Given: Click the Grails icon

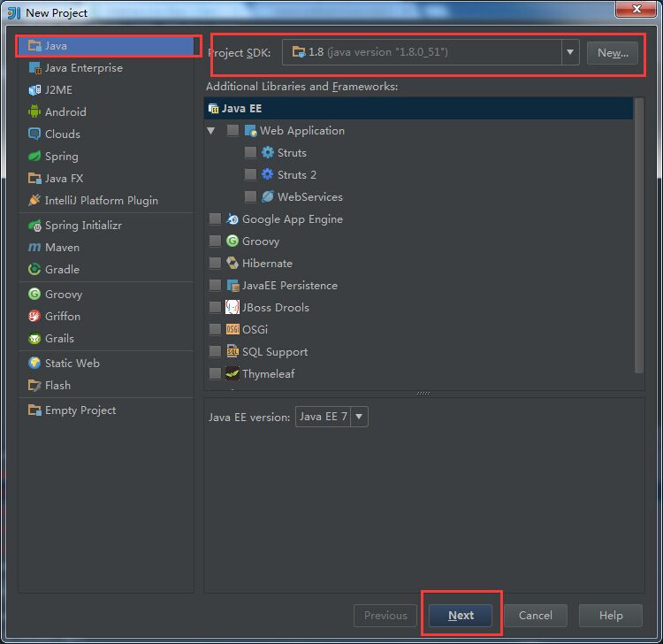Looking at the screenshot, I should pos(34,339).
